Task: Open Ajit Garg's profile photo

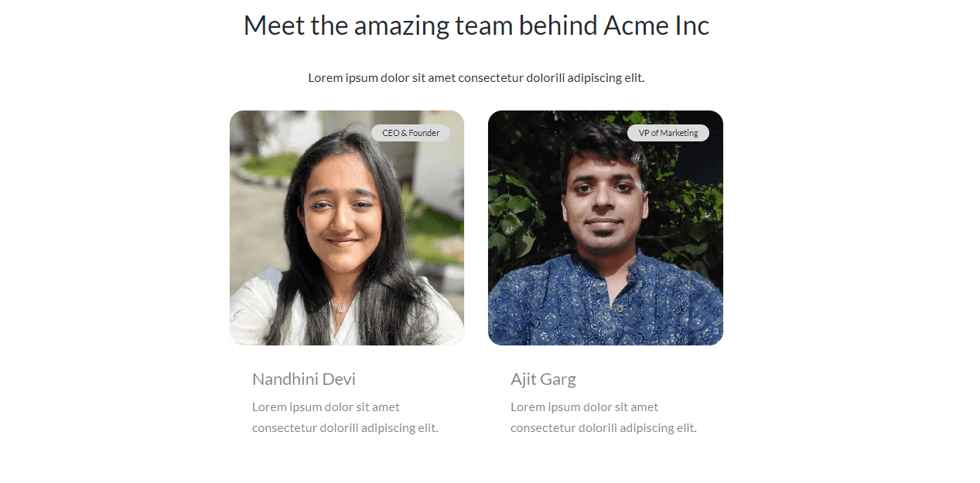Action: pos(606,228)
